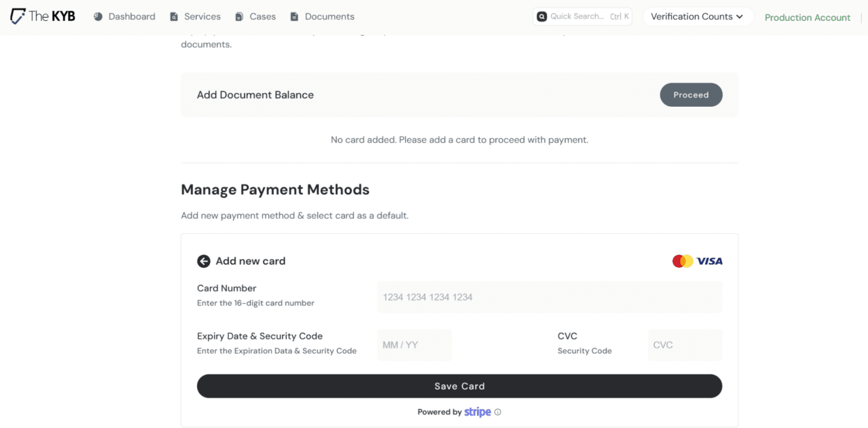Click the Services search-document icon

coord(174,17)
